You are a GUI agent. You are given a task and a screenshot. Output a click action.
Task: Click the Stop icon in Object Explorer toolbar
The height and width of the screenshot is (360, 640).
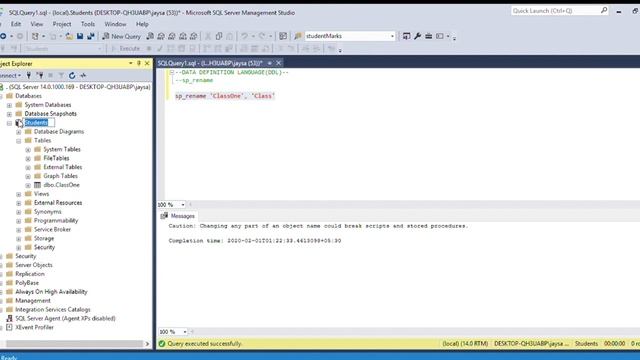click(x=51, y=76)
